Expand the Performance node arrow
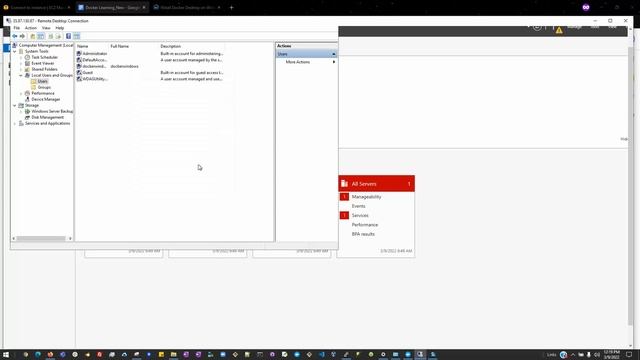Viewport: 640px width, 360px height. click(21, 93)
